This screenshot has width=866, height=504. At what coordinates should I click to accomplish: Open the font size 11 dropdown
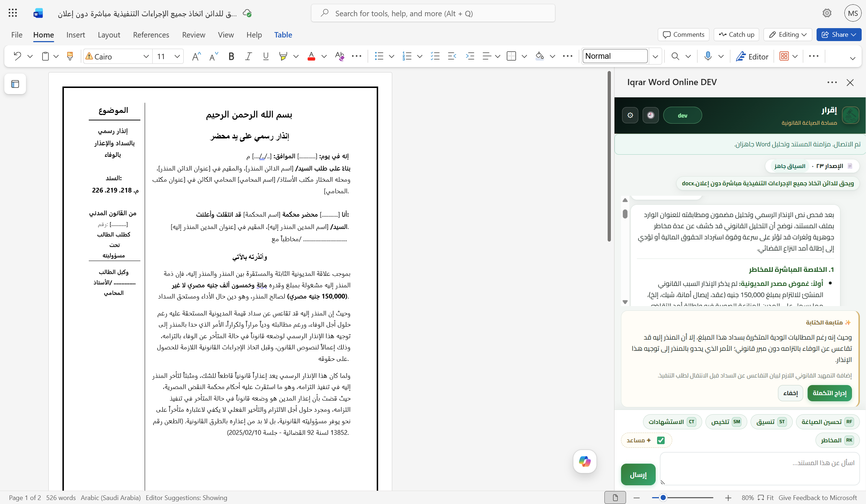point(177,56)
